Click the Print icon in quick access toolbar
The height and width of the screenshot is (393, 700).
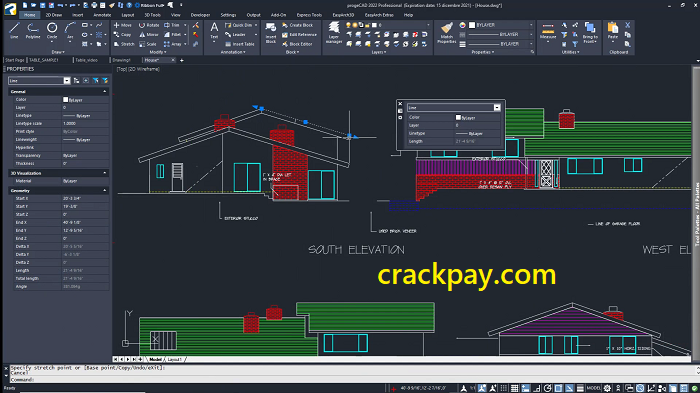coord(94,5)
